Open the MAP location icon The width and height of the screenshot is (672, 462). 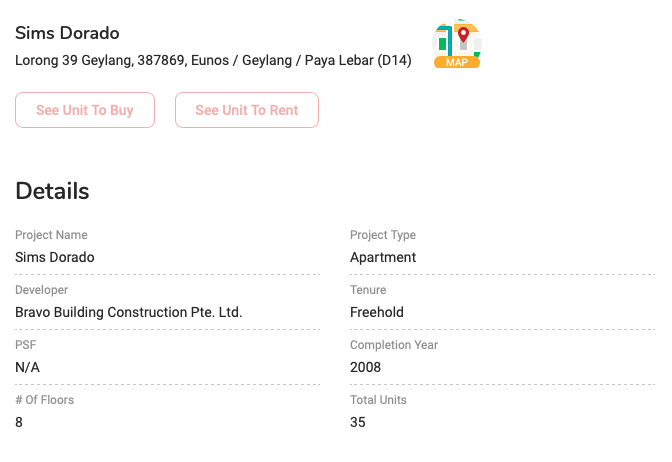click(457, 45)
